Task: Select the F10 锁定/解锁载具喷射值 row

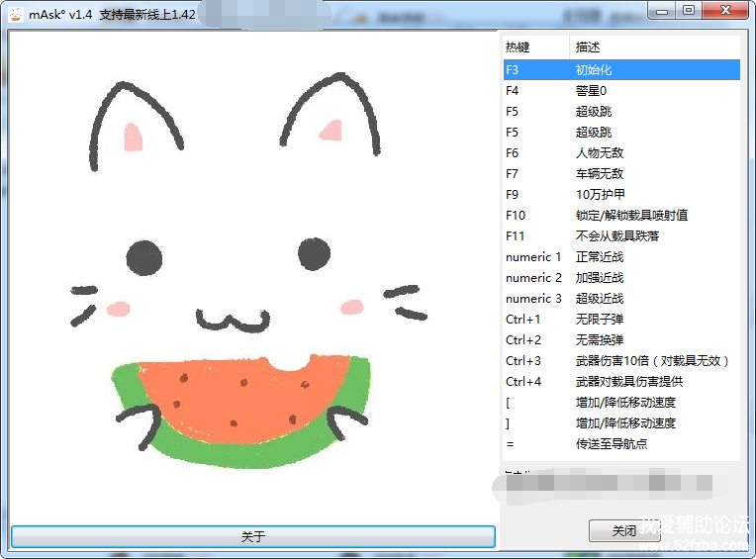Action: 621,215
